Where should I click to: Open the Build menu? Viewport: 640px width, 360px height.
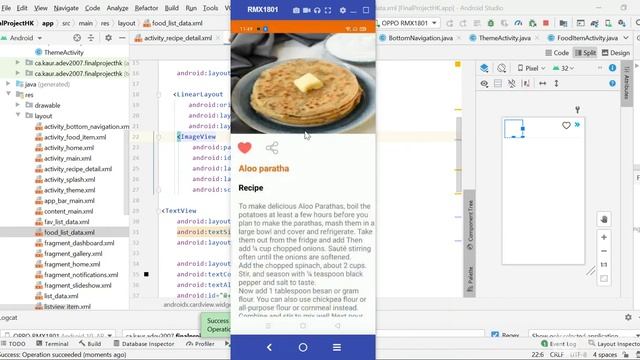[x=171, y=8]
